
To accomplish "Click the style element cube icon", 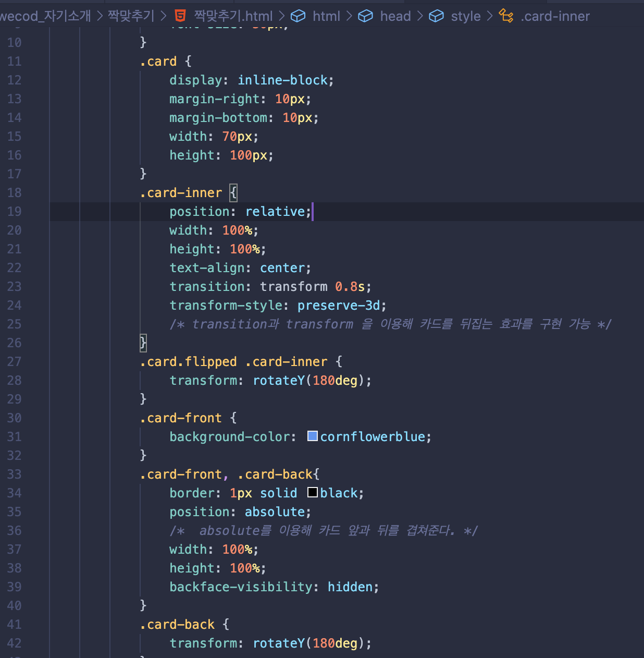I will click(436, 16).
